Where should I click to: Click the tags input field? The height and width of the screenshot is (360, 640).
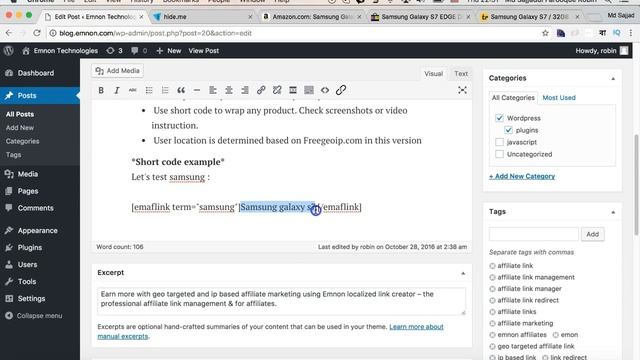click(x=533, y=234)
